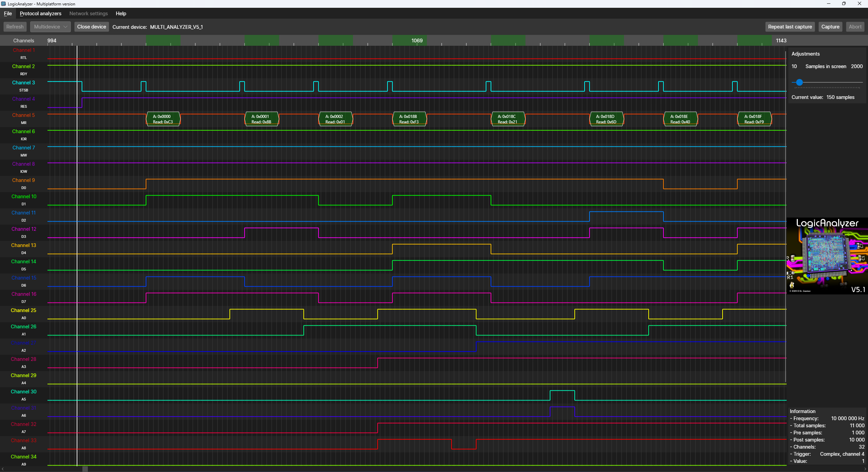
Task: Select the Channel 16 D7 label
Action: [x=24, y=297]
